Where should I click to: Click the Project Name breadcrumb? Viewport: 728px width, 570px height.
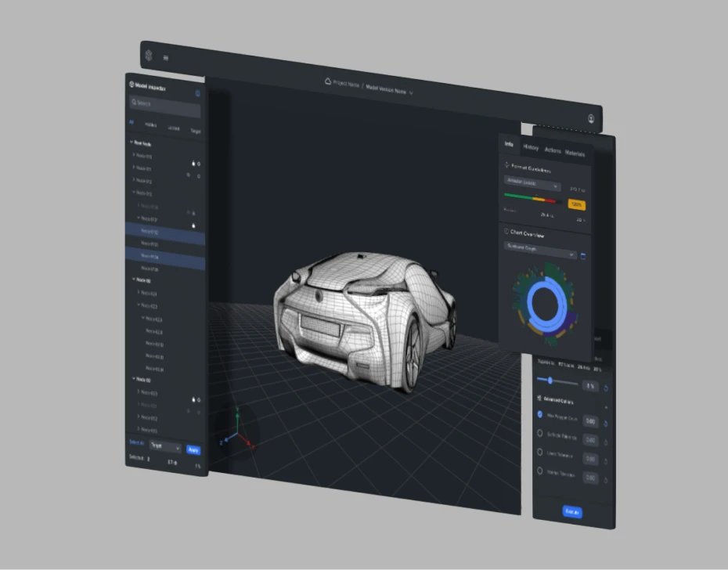(x=346, y=84)
